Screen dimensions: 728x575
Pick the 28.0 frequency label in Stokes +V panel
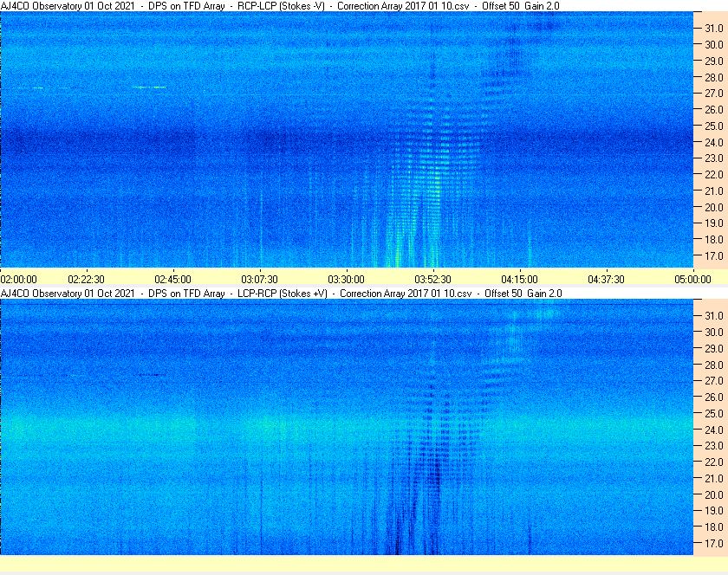coord(714,365)
